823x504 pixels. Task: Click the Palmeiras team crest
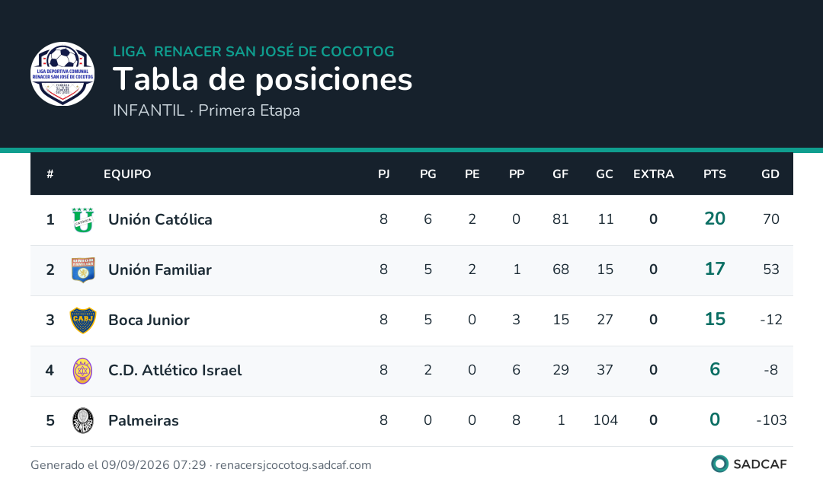(x=83, y=420)
